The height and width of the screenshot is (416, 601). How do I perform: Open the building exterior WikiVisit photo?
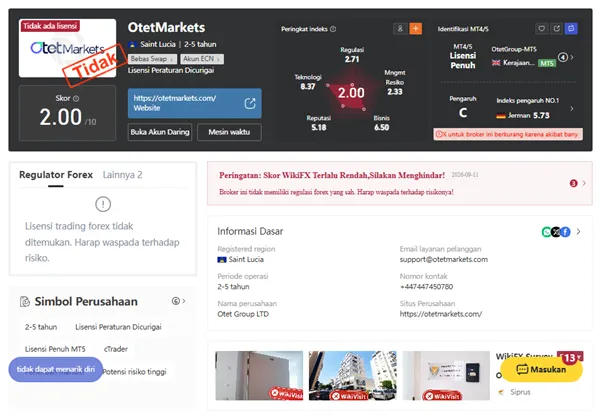click(x=353, y=376)
